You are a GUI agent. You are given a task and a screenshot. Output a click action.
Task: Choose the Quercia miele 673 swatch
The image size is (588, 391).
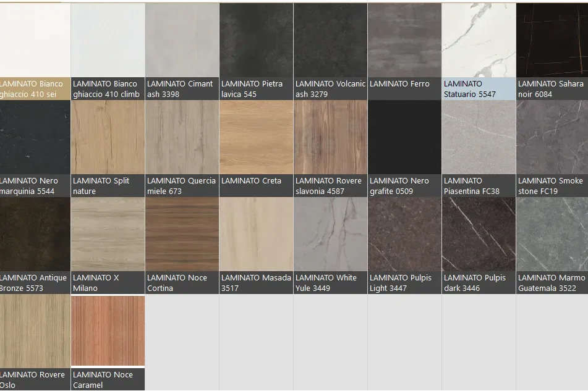pyautogui.click(x=182, y=137)
